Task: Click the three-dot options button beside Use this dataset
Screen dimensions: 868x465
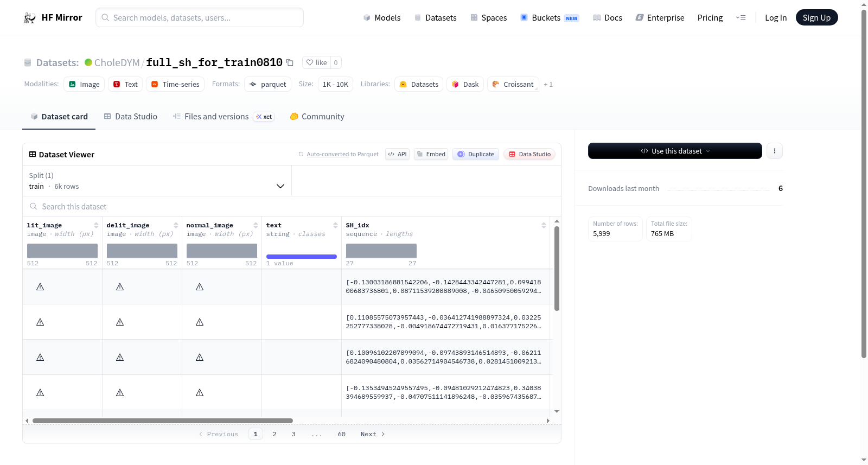Action: pyautogui.click(x=774, y=151)
